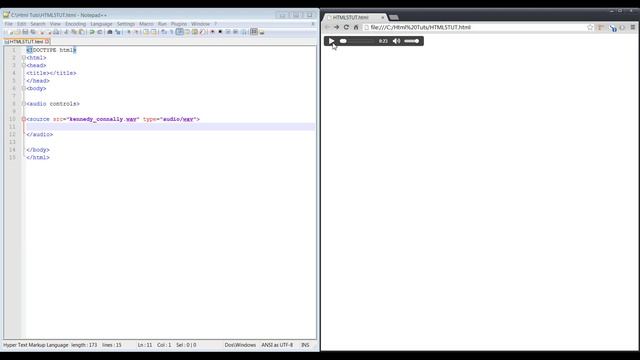Collapse the html tag fold marker
The height and width of the screenshot is (360, 640).
(24, 58)
